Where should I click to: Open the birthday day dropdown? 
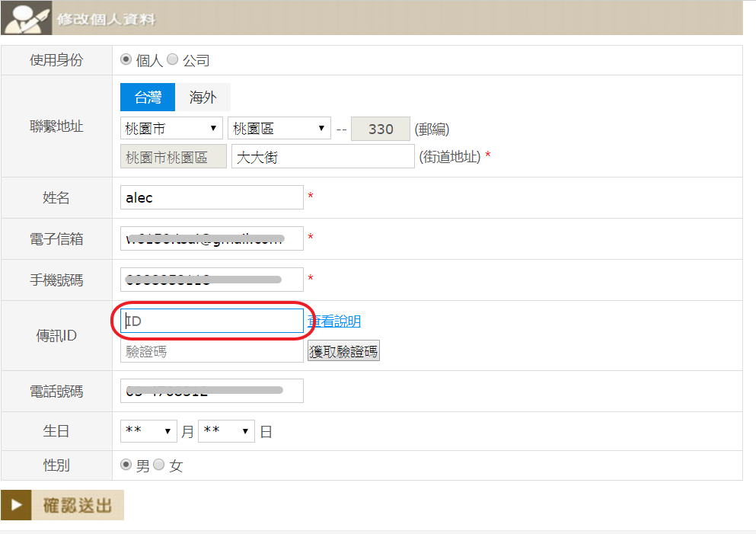[x=226, y=431]
